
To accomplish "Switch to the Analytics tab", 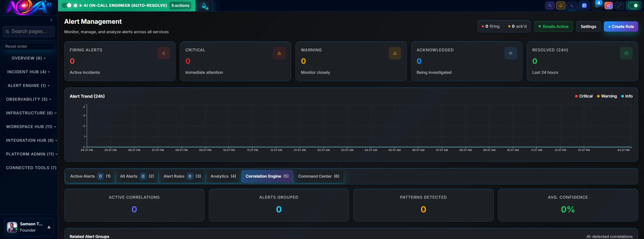I will 223,176.
